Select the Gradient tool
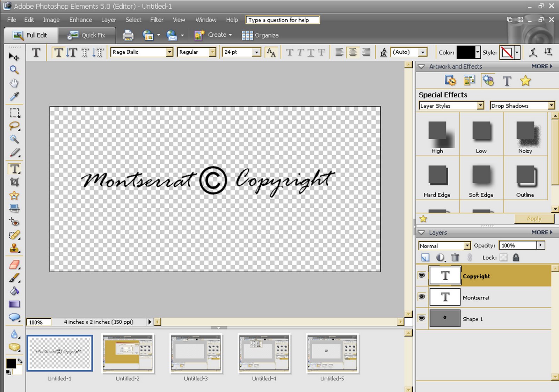Image resolution: width=559 pixels, height=392 pixels. click(x=14, y=304)
